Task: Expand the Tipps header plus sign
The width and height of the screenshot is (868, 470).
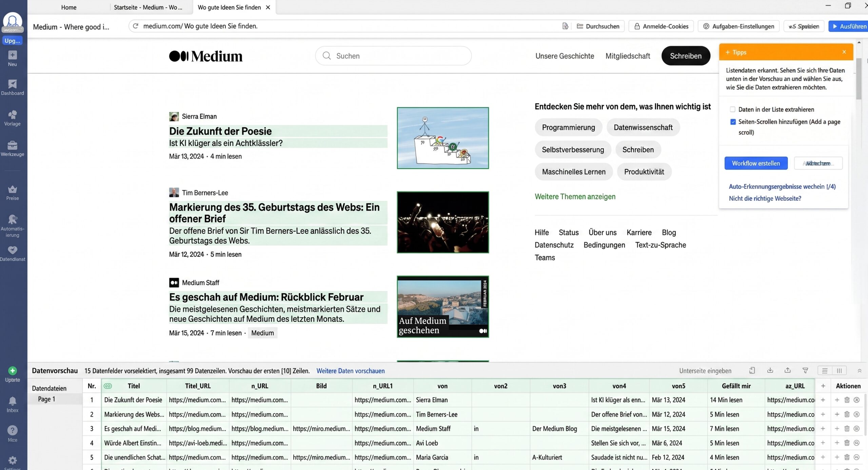Action: click(x=727, y=52)
